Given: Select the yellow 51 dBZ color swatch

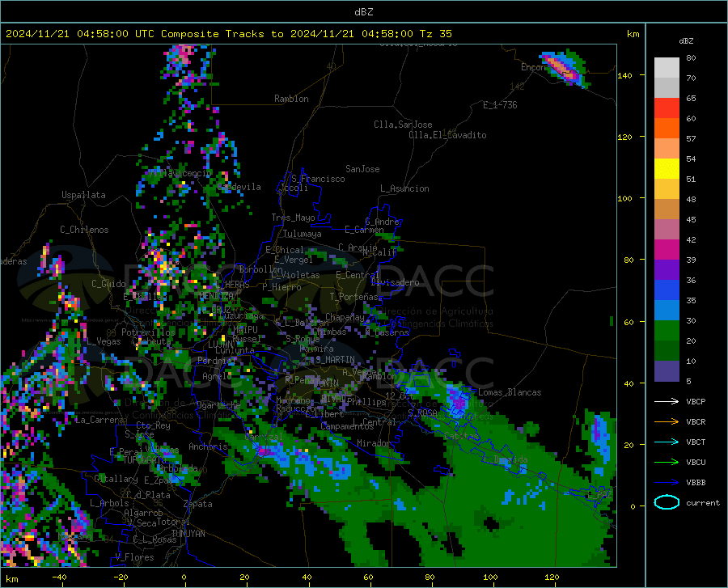Looking at the screenshot, I should tap(667, 169).
